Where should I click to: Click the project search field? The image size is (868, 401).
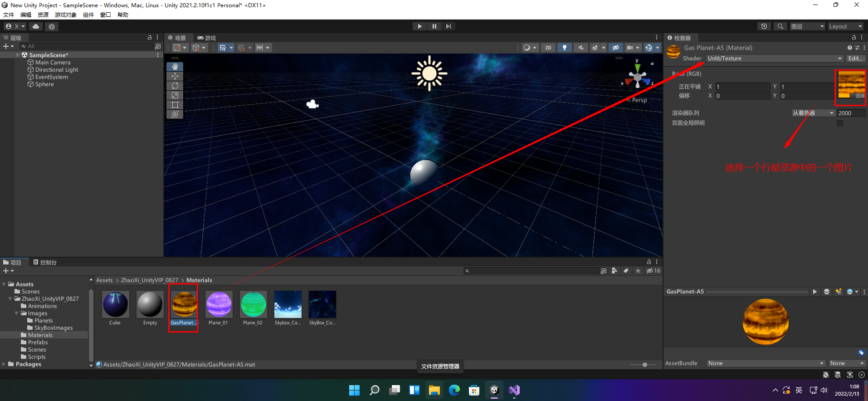(531, 271)
